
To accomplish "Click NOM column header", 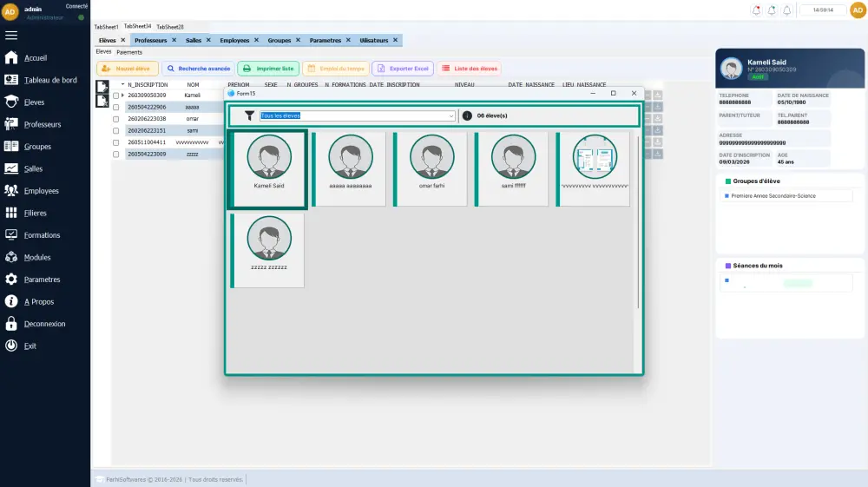I will tap(193, 85).
